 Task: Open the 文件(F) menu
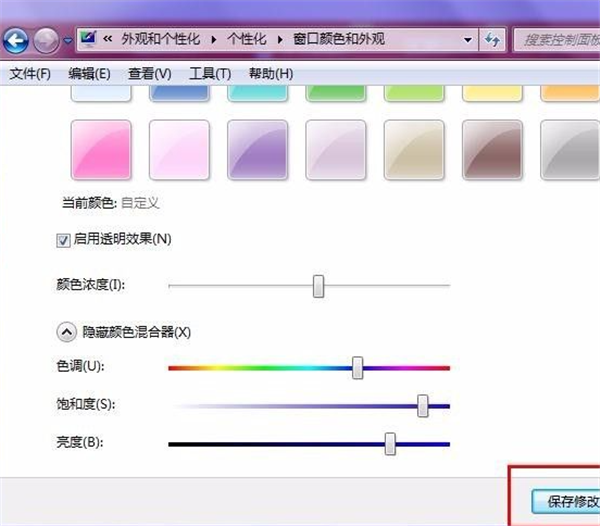(30, 74)
